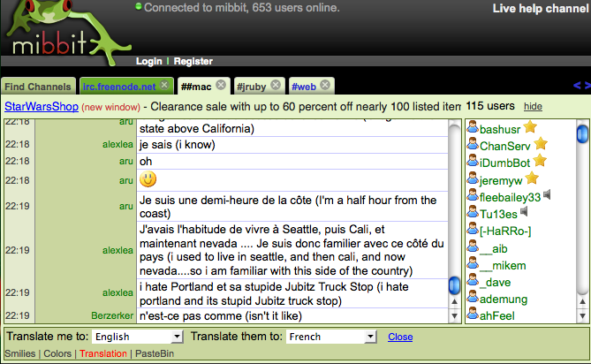Viewport: 591px width, 364px height.
Task: Hide the user list
Action: click(x=533, y=107)
